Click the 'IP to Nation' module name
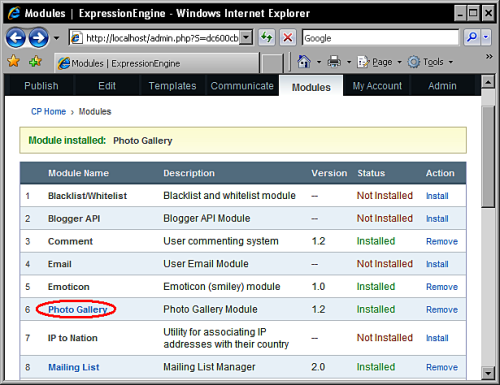 tap(73, 338)
